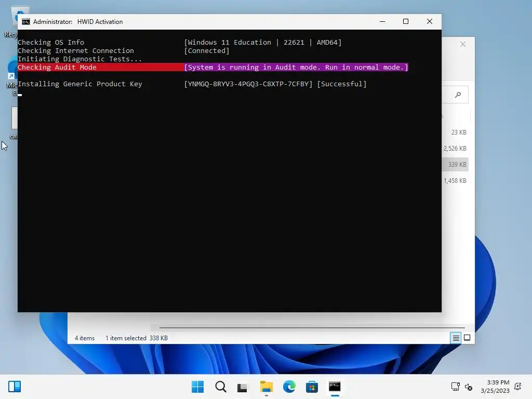
Task: Click the cmd icon in the HWID Activation title bar
Action: point(26,22)
